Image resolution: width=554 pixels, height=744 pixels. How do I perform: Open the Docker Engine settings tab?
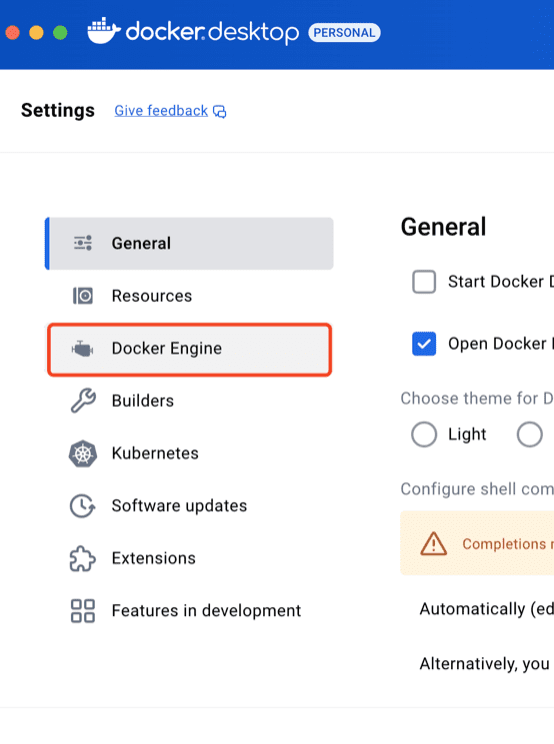tap(189, 350)
